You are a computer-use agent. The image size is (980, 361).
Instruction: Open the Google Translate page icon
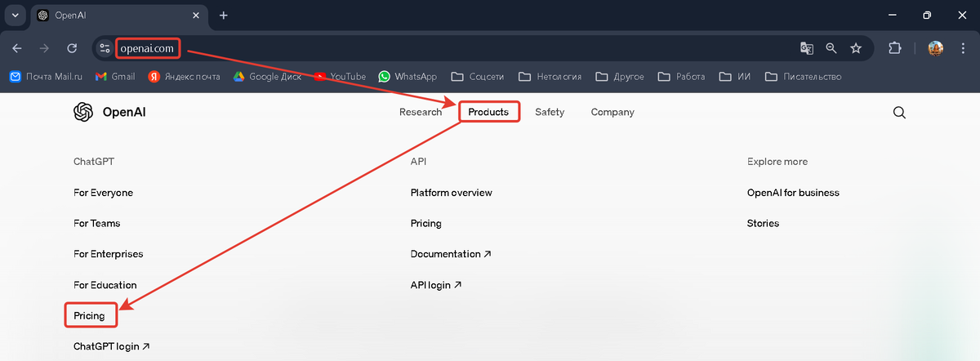806,48
